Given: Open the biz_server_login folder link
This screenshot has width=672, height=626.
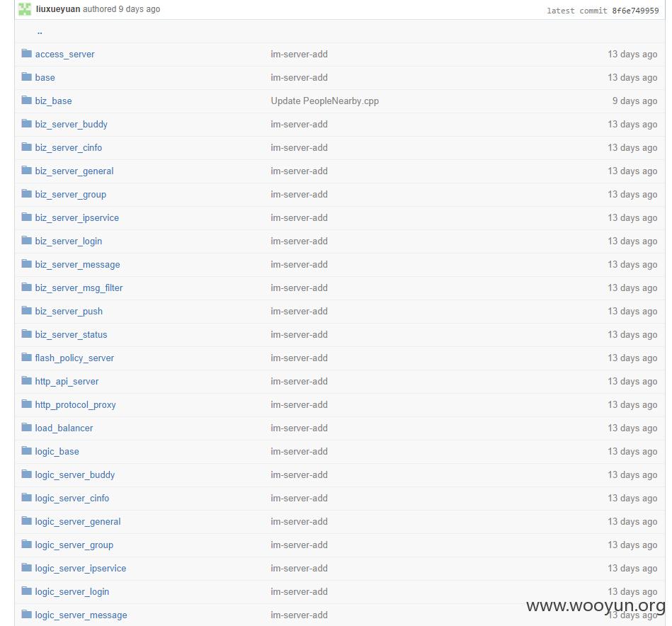Looking at the screenshot, I should point(69,241).
